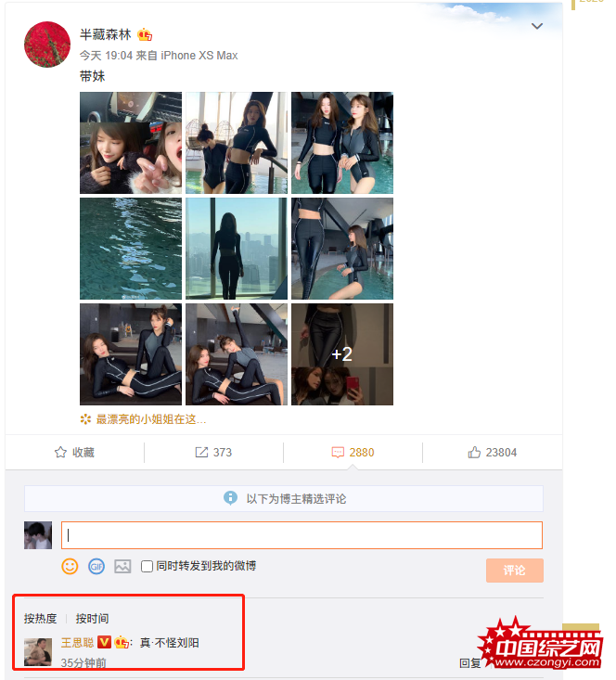The height and width of the screenshot is (680, 616).
Task: Click the image upload icon
Action: pos(122,566)
